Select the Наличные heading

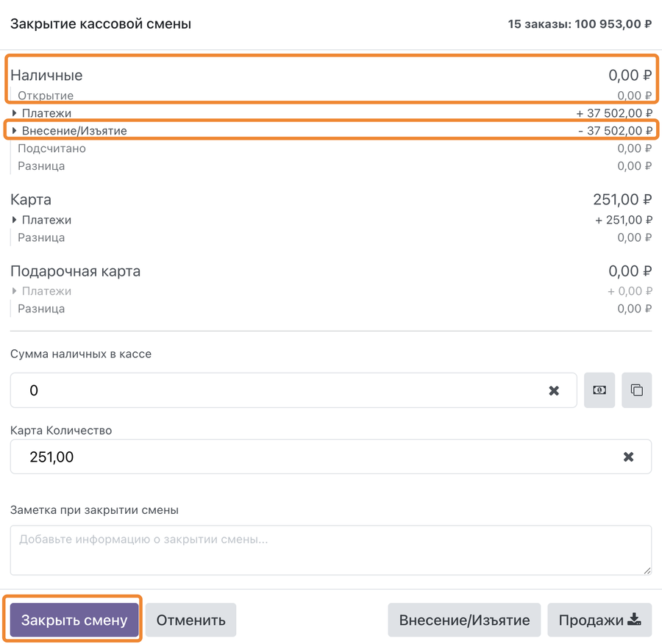point(46,75)
